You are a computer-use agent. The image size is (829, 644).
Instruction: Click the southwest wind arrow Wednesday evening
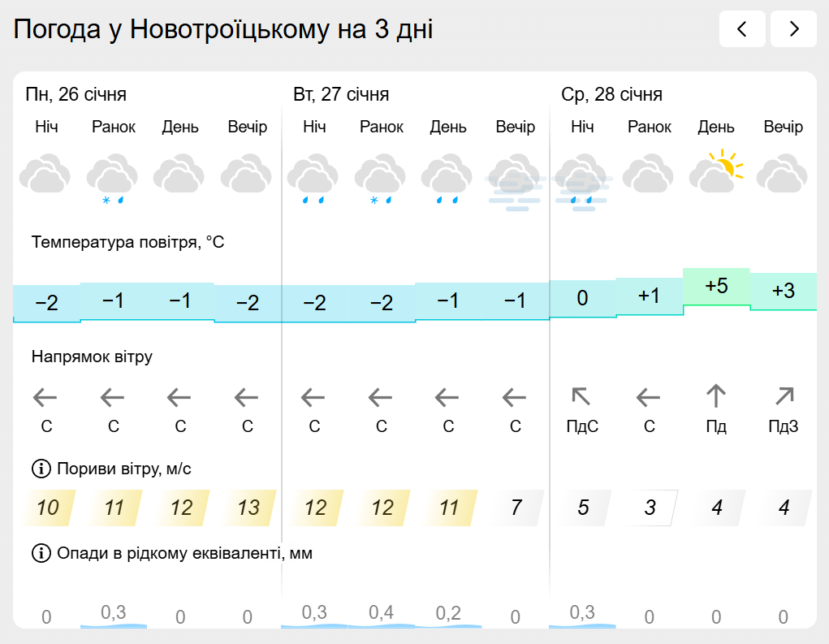pos(784,397)
